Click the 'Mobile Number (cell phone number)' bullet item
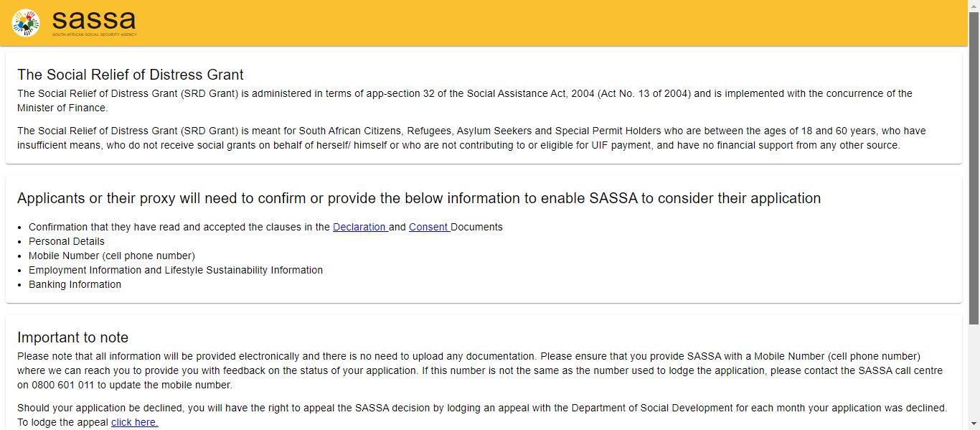 pos(111,256)
